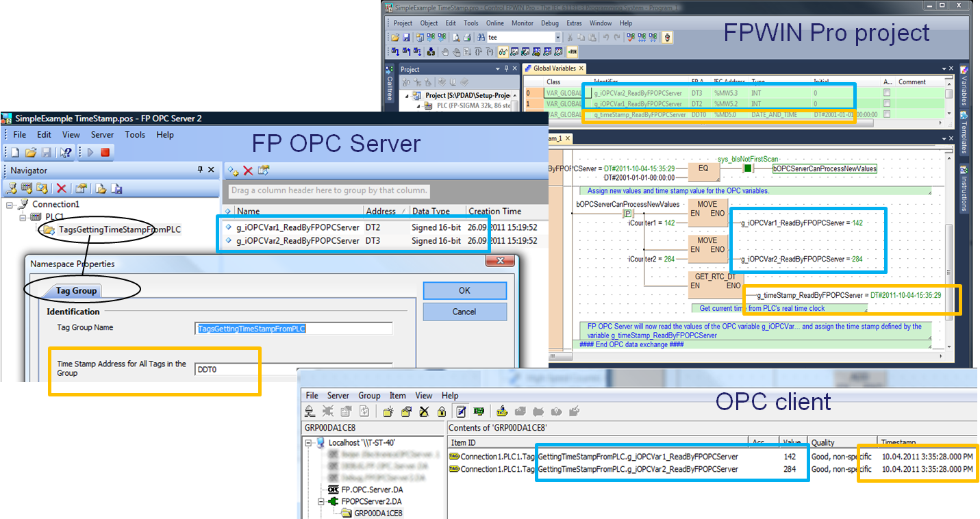This screenshot has width=980, height=519.
Task: Open properties icon in Navigator toolbar
Action: point(81,188)
